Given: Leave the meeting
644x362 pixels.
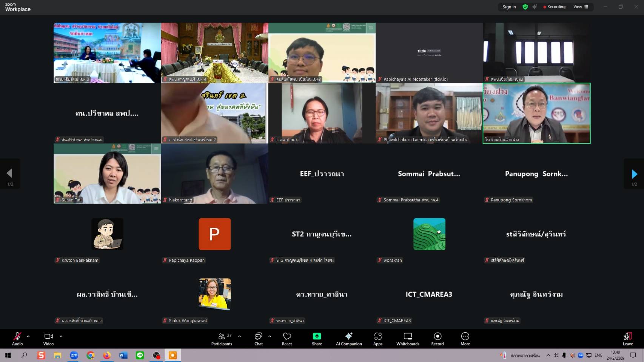Looking at the screenshot, I should 628,338.
